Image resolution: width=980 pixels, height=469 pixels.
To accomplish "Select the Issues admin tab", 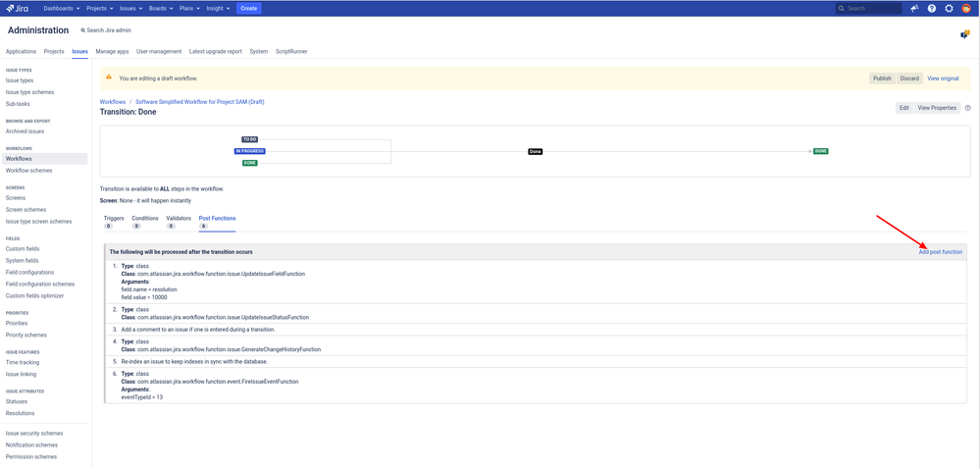I will [x=79, y=51].
